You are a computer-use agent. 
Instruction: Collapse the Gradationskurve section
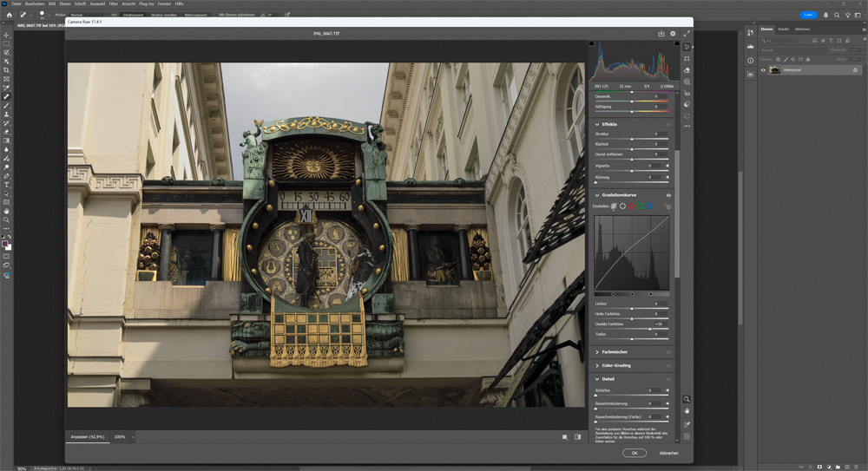point(597,195)
